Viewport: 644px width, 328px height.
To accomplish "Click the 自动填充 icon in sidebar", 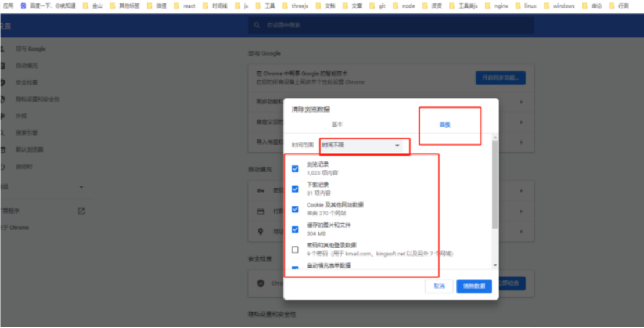I will point(2,66).
